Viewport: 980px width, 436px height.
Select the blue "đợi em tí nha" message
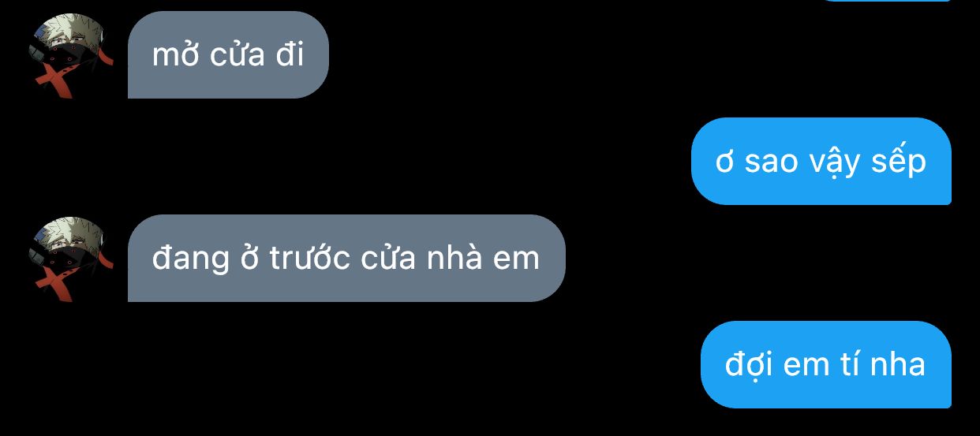(826, 365)
